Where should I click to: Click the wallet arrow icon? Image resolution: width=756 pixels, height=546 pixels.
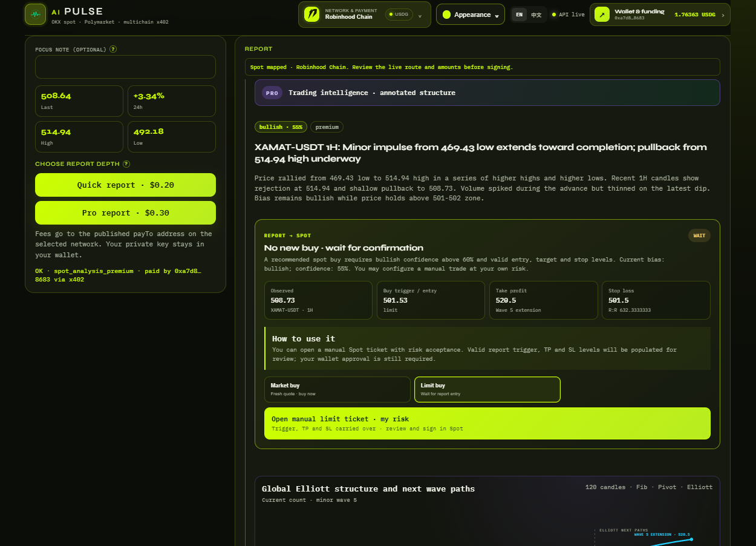pos(602,15)
